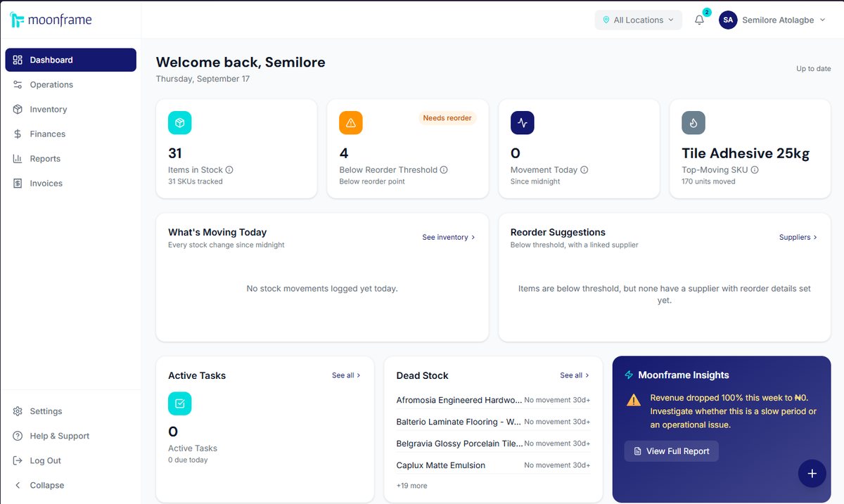Click the Log Out arrow icon

tap(18, 460)
